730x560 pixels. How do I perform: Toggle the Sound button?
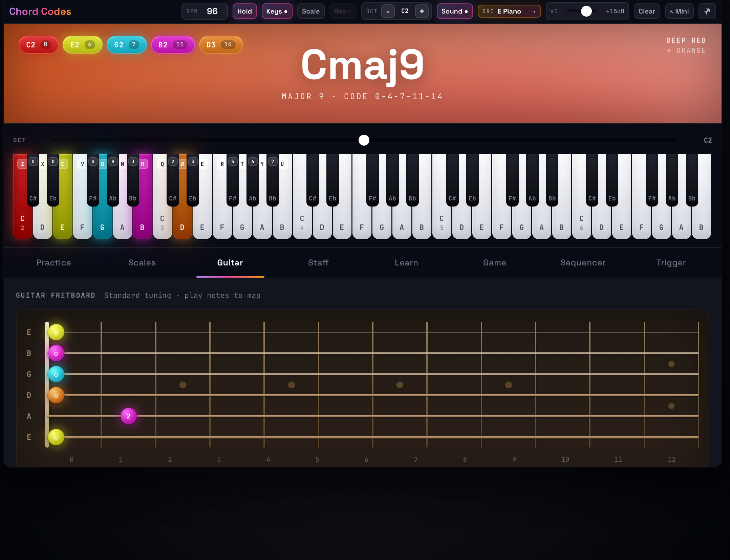pos(454,11)
